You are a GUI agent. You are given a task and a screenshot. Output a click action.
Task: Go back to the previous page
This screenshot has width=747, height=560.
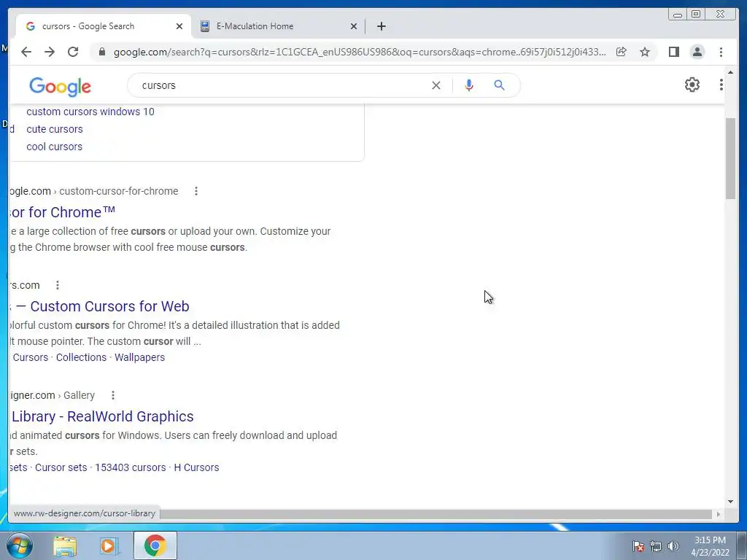[26, 52]
